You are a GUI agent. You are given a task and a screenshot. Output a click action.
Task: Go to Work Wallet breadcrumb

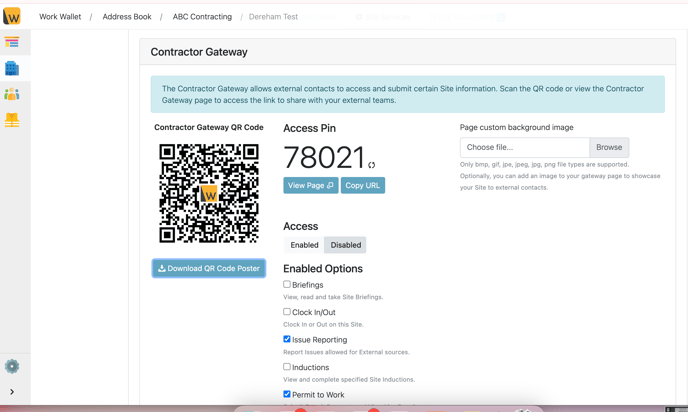(60, 17)
